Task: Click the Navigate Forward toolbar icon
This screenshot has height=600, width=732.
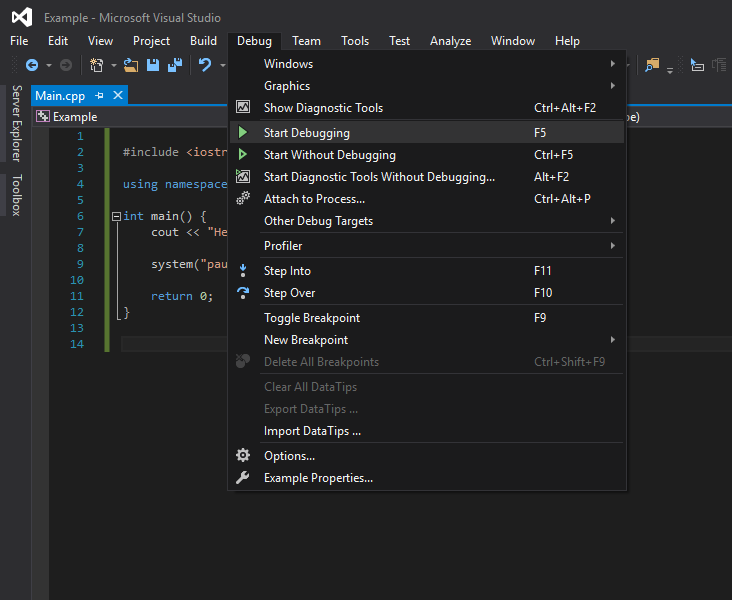Action: click(66, 65)
